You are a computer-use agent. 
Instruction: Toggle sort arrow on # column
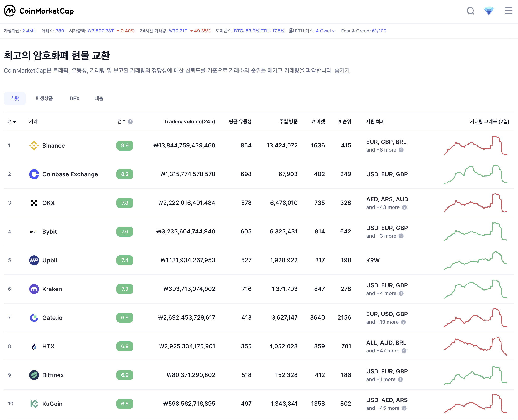tap(15, 122)
